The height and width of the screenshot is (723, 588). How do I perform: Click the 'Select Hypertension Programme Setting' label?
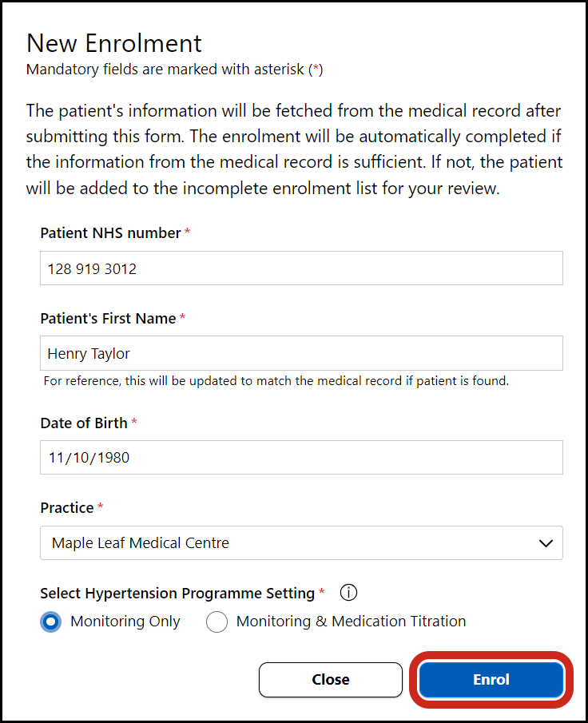tap(177, 593)
